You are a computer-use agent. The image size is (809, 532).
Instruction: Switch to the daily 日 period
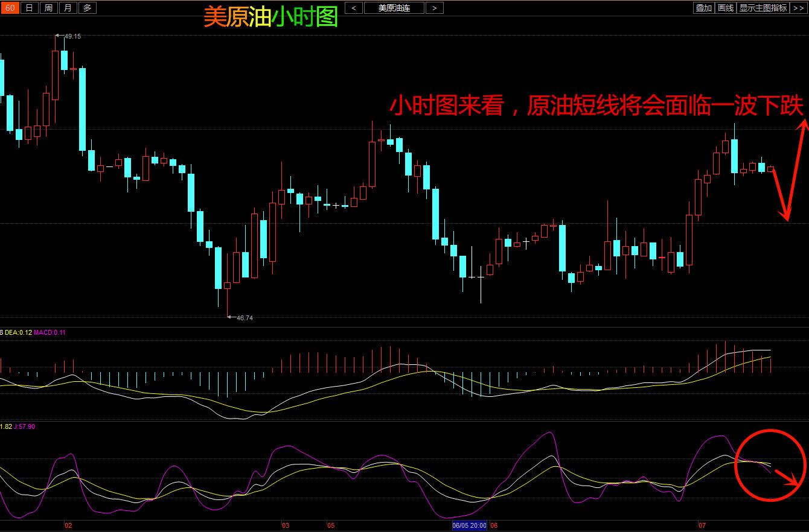[x=29, y=8]
